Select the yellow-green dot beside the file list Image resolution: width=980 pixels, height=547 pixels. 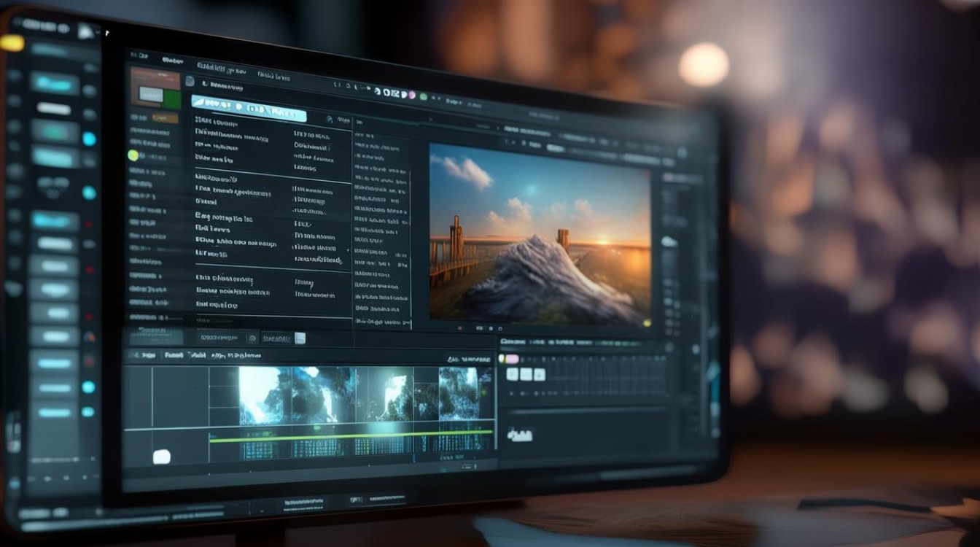[x=133, y=155]
